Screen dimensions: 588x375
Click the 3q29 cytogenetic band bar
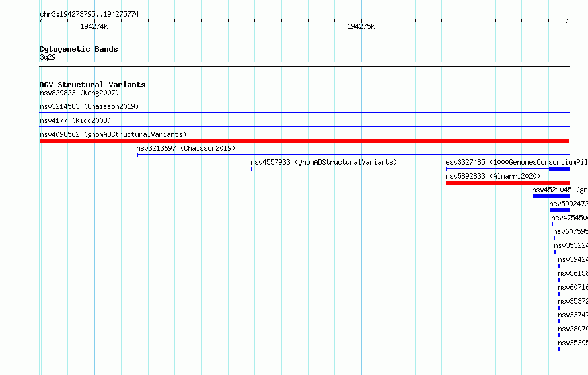(x=304, y=64)
